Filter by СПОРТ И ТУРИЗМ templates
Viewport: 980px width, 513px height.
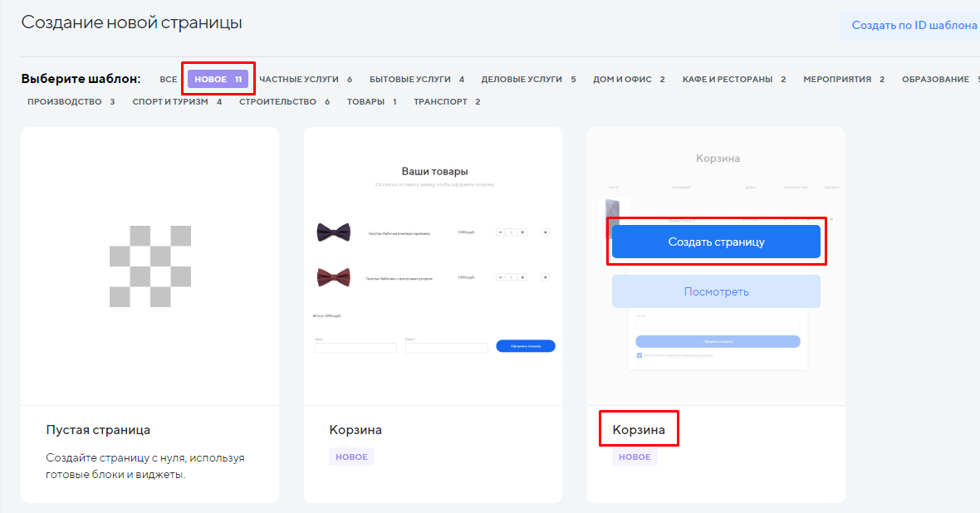click(x=177, y=102)
